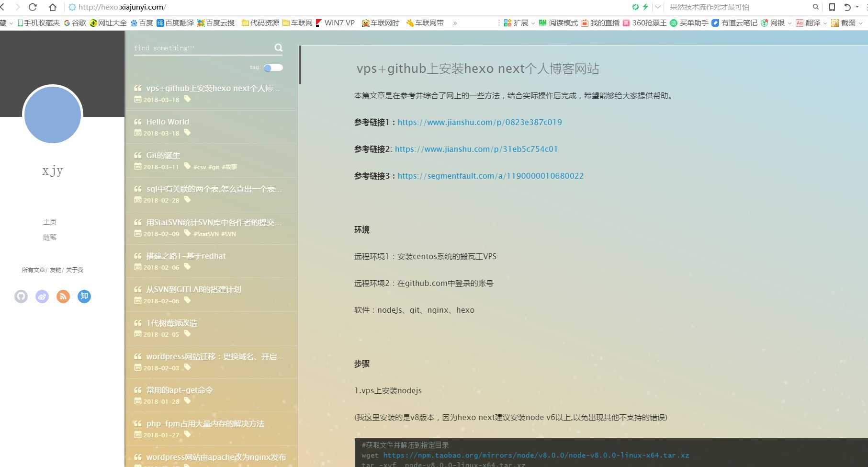Image resolution: width=868 pixels, height=467 pixels.
Task: Open the 友链 friend links item
Action: 56,270
